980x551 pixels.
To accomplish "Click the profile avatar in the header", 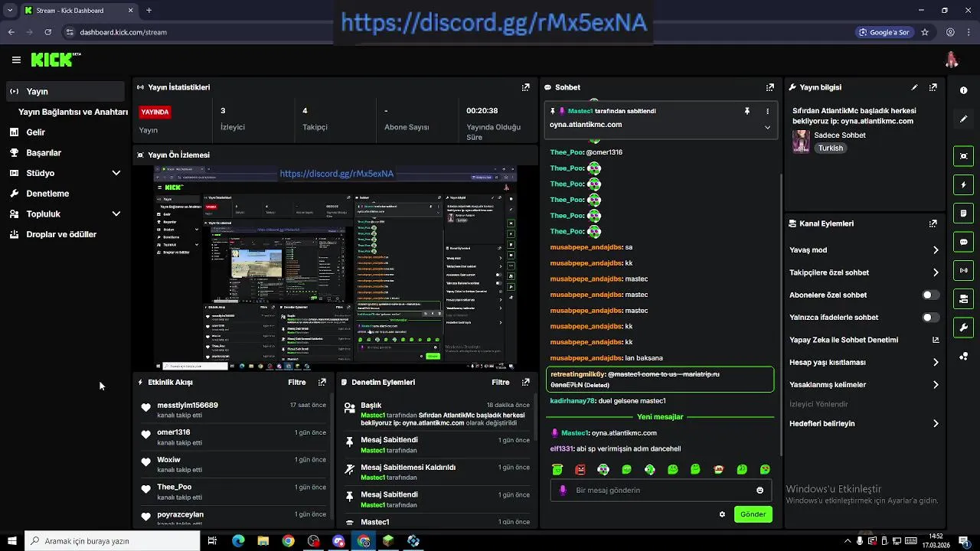I will click(x=952, y=60).
